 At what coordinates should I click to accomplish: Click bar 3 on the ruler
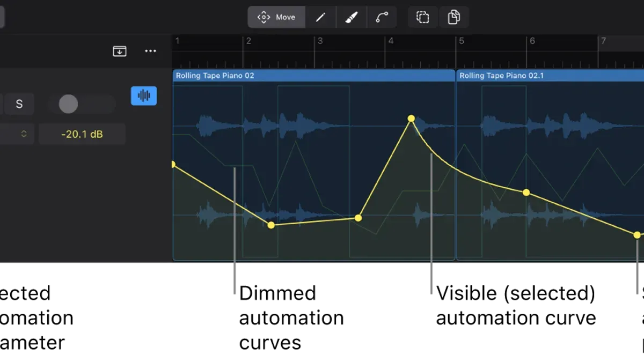pos(320,41)
